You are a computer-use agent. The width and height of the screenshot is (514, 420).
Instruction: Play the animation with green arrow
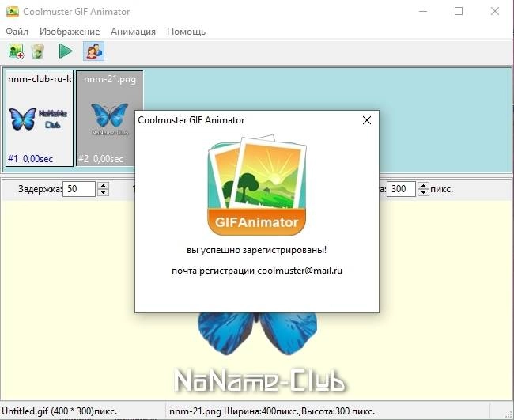[66, 51]
